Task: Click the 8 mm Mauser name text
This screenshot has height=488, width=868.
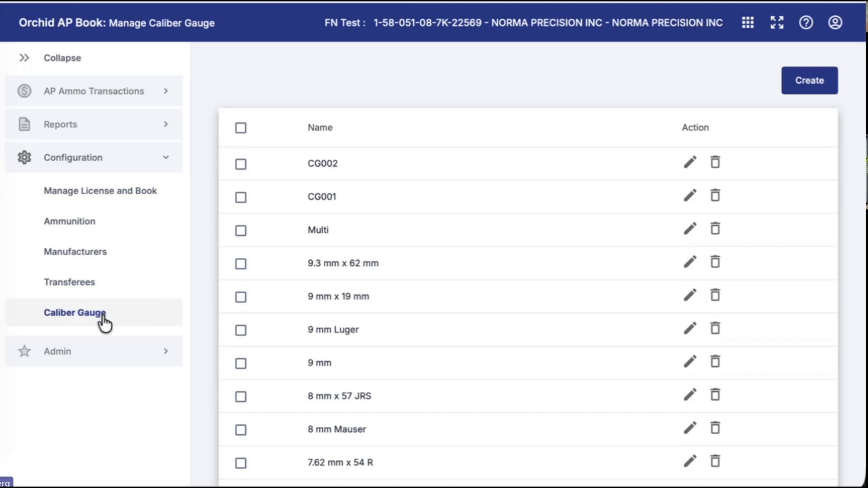Action: tap(337, 429)
